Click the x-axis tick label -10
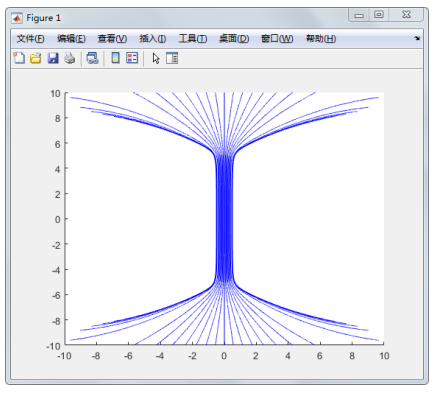This screenshot has height=395, width=440. (64, 356)
